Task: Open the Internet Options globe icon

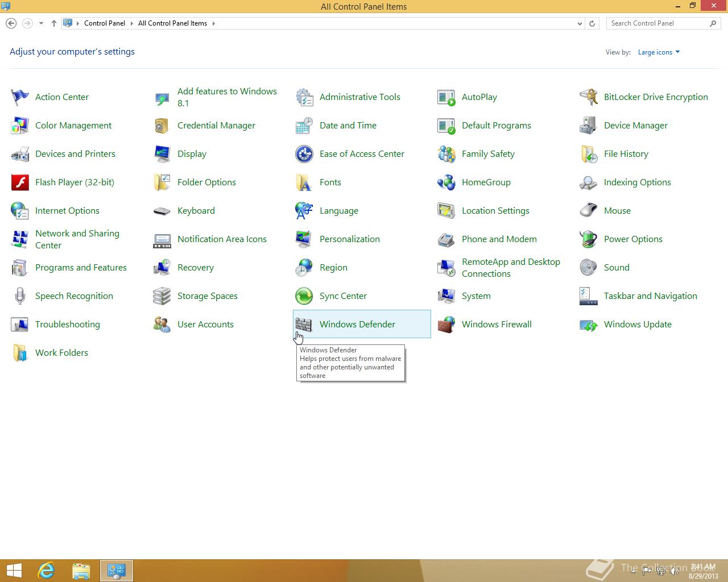Action: point(20,211)
